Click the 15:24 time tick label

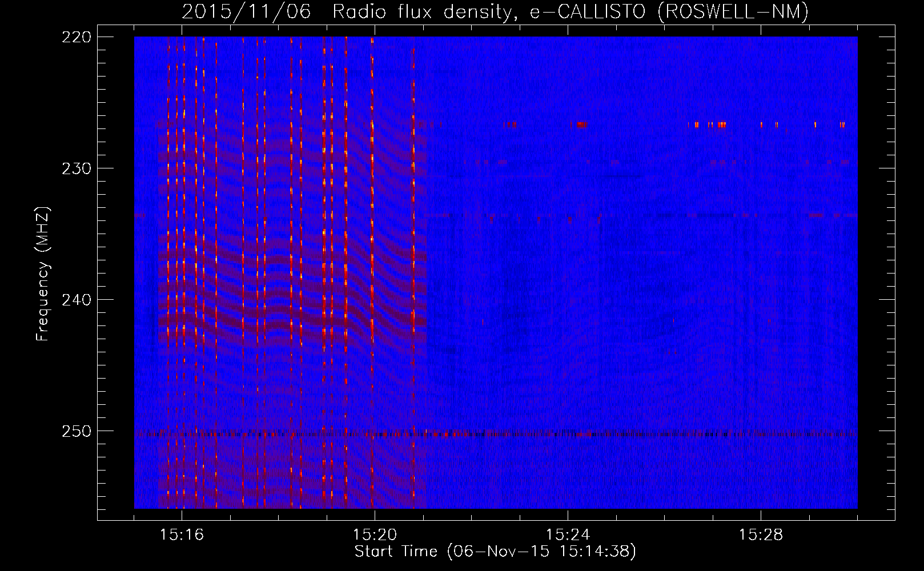pyautogui.click(x=568, y=535)
